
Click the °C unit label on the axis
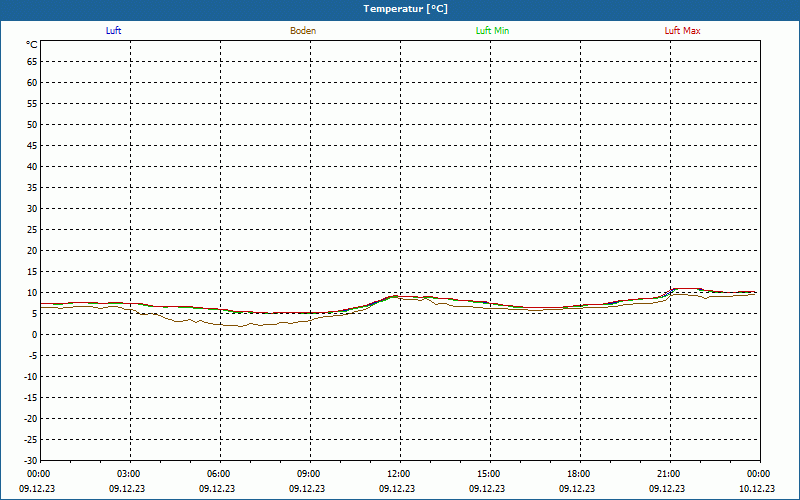(x=32, y=45)
